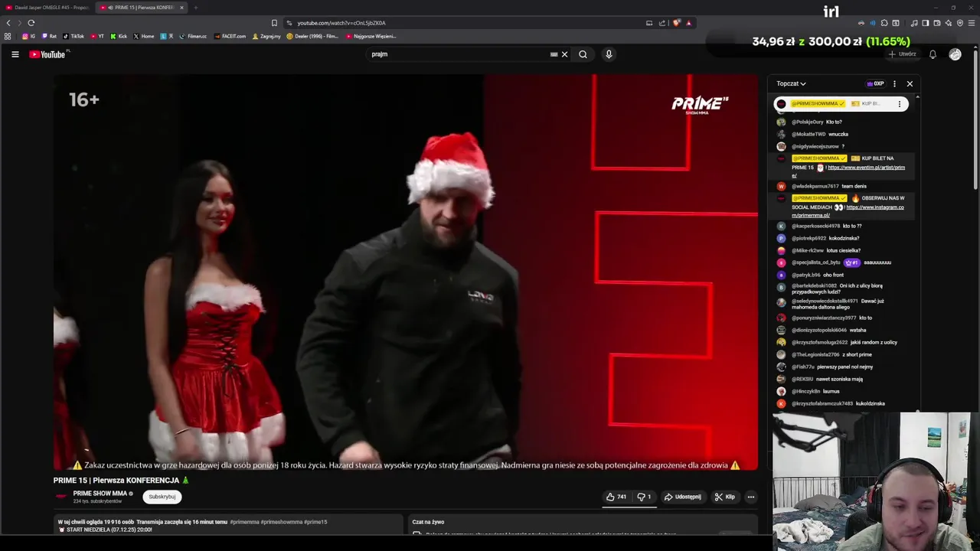Open the browser extensions puzzle icon
The height and width of the screenshot is (551, 980).
pos(884,23)
